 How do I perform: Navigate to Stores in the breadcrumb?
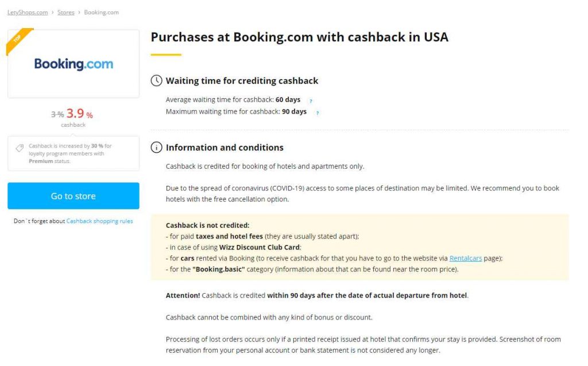click(66, 13)
